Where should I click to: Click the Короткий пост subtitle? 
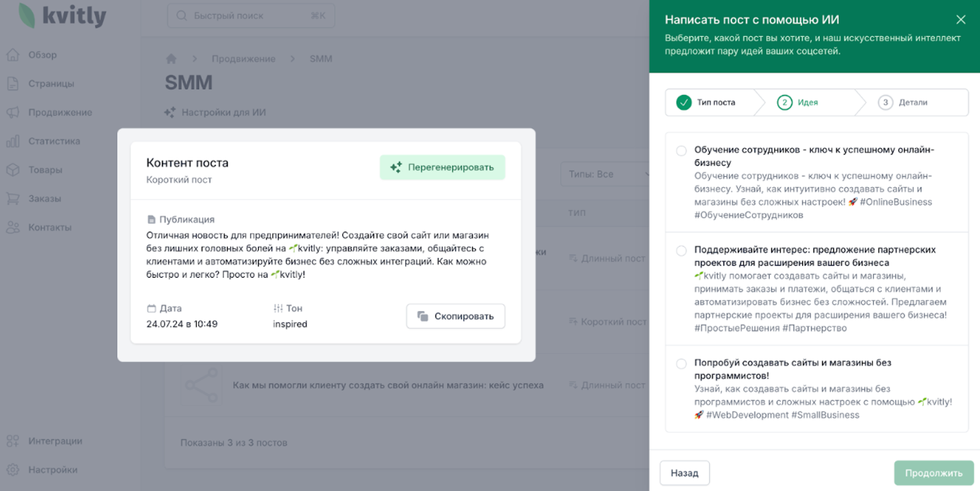coord(179,180)
